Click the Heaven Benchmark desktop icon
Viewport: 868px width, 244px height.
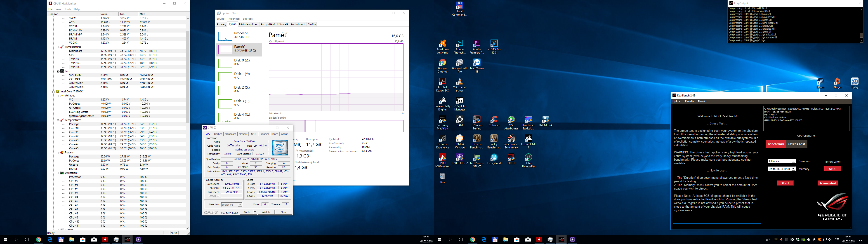click(476, 139)
